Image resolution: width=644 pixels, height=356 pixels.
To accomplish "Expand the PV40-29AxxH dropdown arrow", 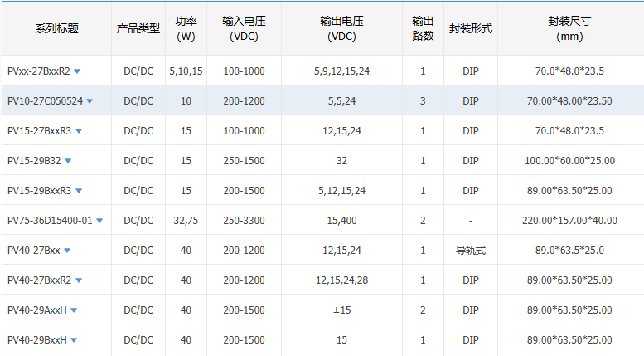I will 74,310.
